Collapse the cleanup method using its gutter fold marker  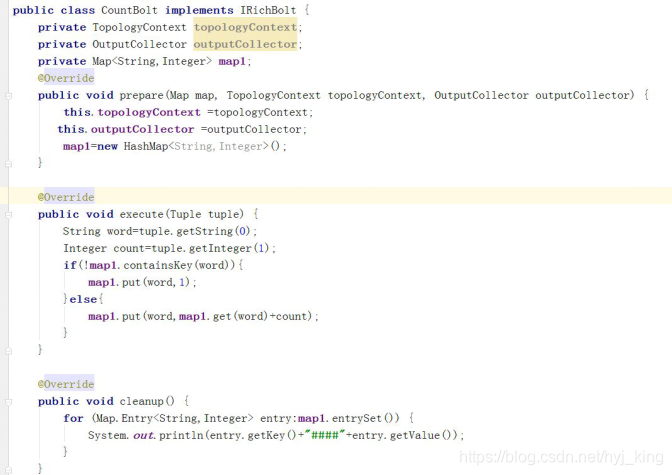click(x=8, y=402)
